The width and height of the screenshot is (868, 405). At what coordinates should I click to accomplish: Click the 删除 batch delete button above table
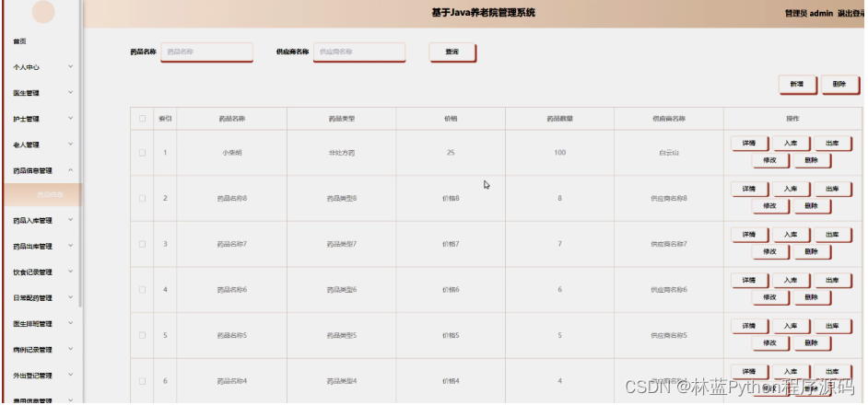839,84
